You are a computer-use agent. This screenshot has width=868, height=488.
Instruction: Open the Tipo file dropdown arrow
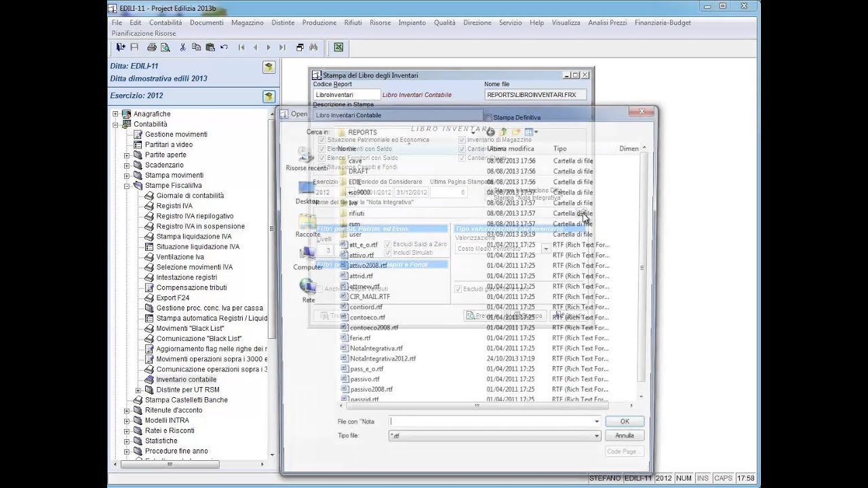click(x=596, y=436)
